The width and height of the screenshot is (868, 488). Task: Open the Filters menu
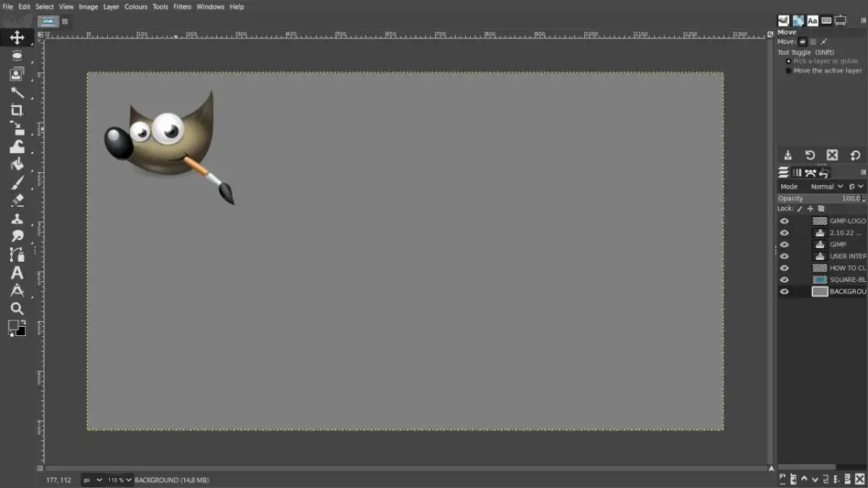(x=182, y=7)
